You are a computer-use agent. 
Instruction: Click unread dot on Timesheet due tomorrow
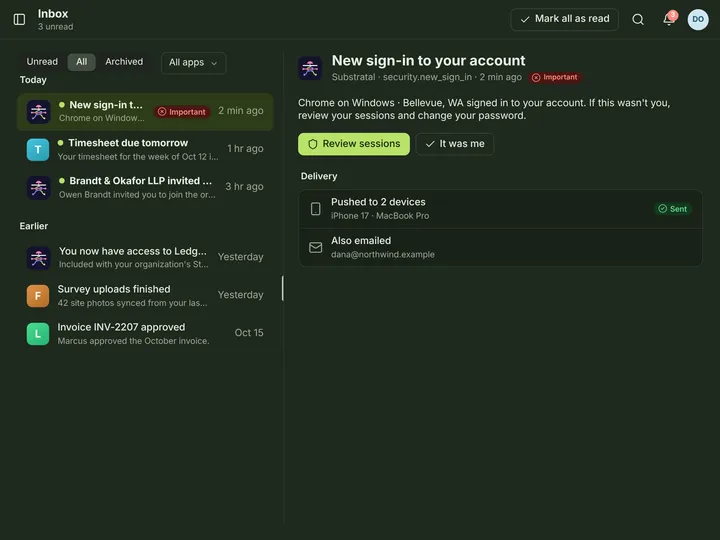[61, 143]
